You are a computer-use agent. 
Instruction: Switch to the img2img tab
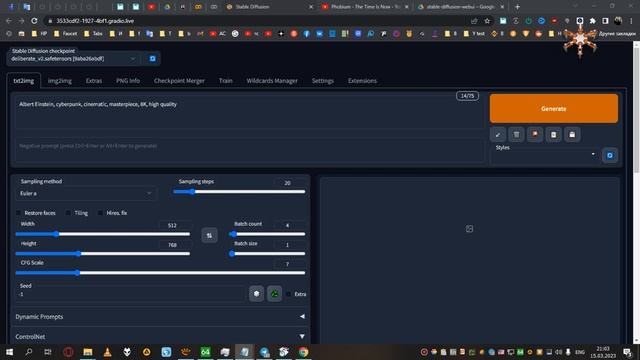point(60,81)
